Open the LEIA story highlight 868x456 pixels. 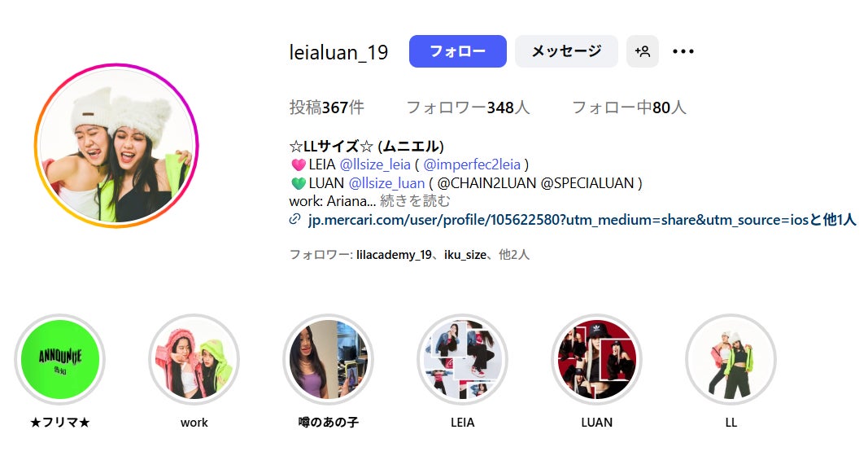(462, 359)
